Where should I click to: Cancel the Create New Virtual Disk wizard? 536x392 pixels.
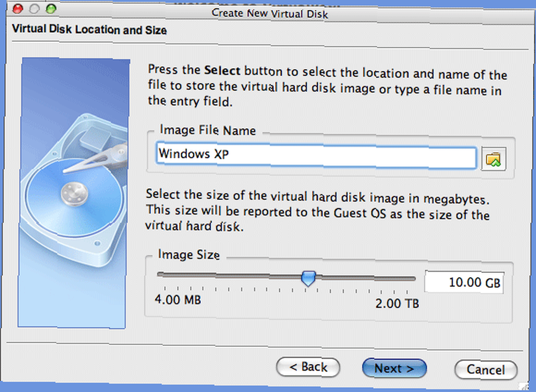coord(486,370)
